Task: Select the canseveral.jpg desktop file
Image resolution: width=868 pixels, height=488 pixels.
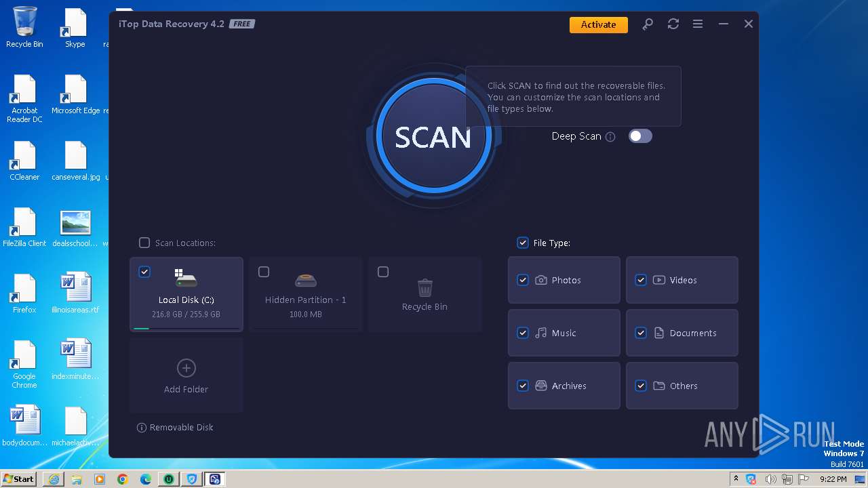Action: [x=75, y=161]
